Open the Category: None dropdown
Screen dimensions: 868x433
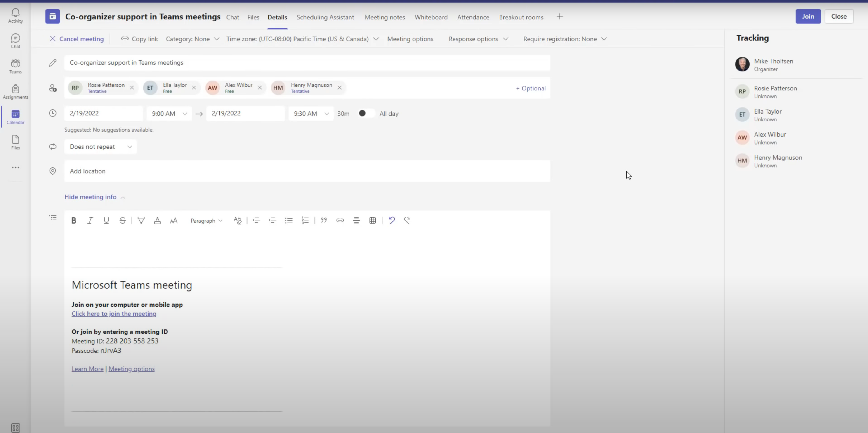click(x=192, y=39)
